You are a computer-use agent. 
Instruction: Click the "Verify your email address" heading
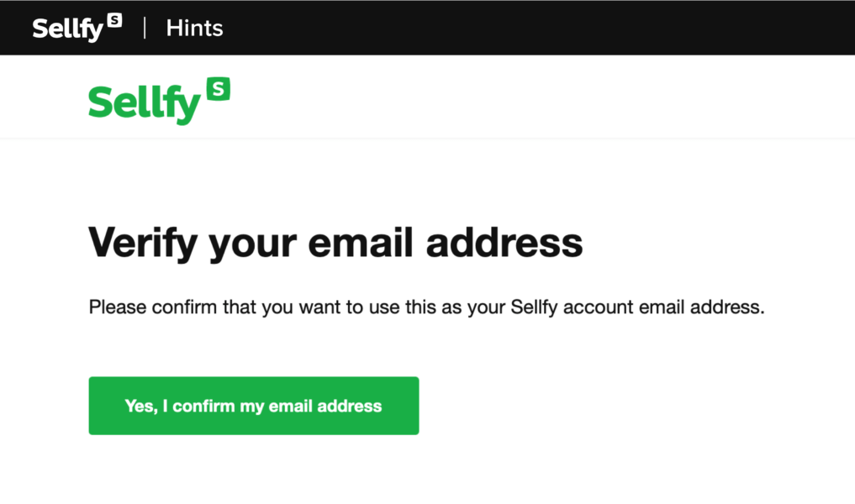335,243
